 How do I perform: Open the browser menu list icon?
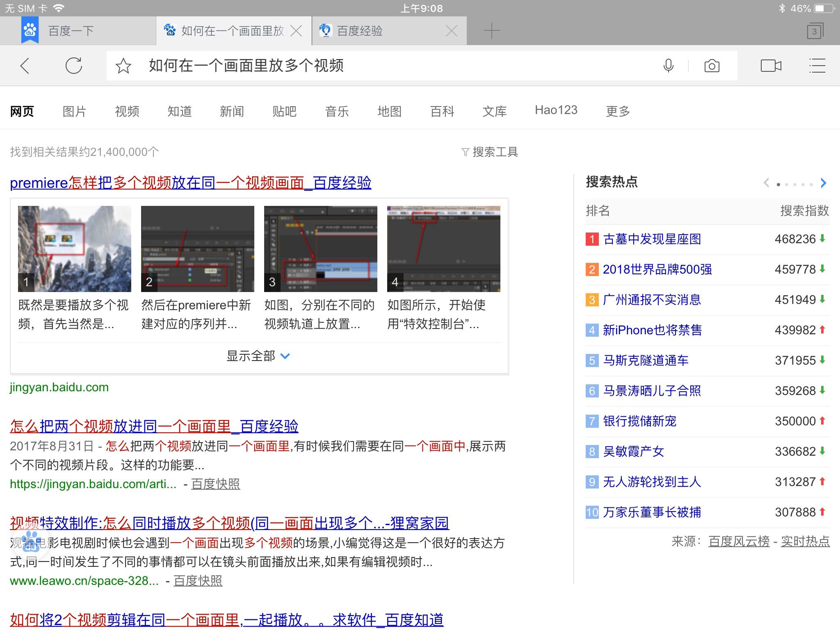[817, 66]
